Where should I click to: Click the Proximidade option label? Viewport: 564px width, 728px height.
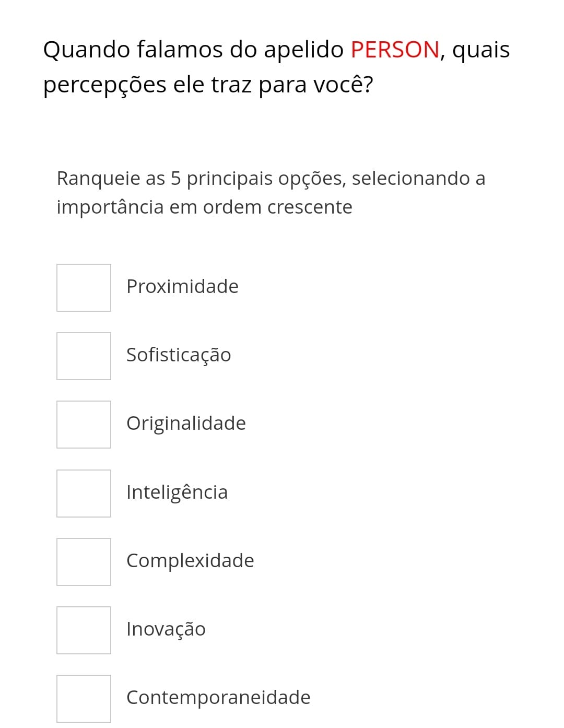(x=182, y=286)
